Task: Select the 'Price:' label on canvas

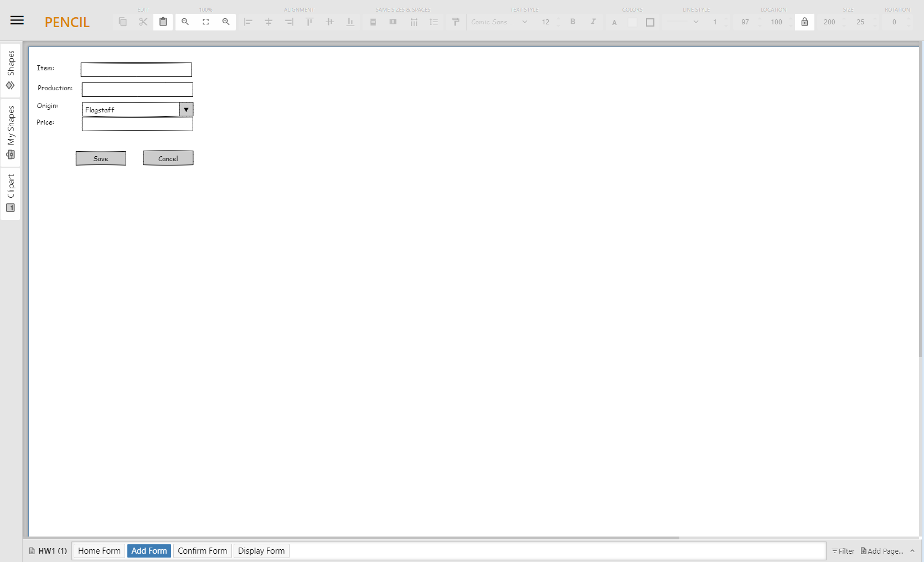Action: pos(45,122)
